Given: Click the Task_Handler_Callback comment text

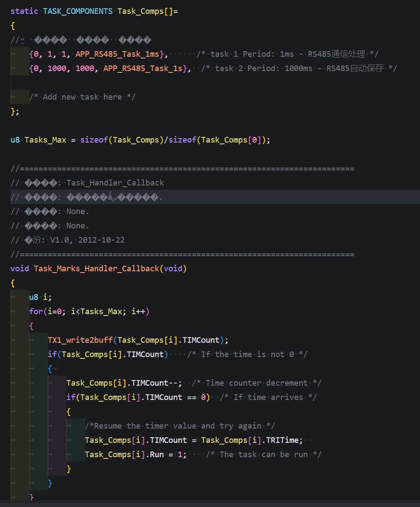Looking at the screenshot, I should (x=115, y=183).
